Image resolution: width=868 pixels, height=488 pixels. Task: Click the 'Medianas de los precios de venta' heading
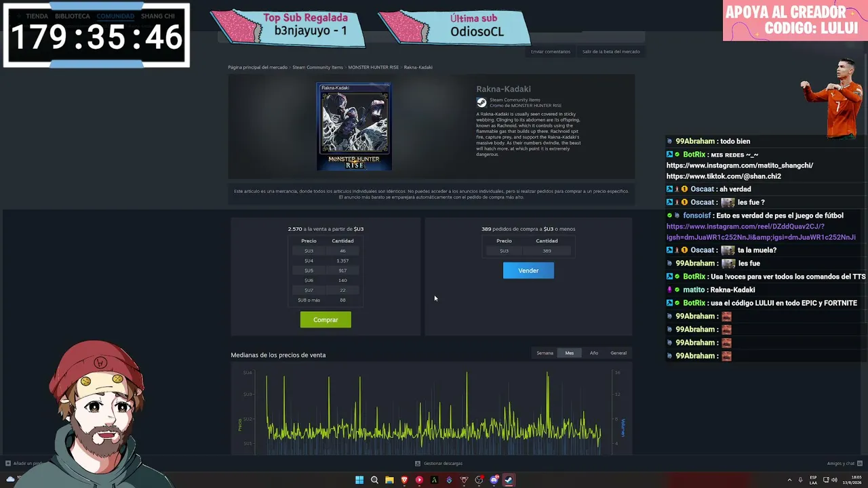click(278, 355)
